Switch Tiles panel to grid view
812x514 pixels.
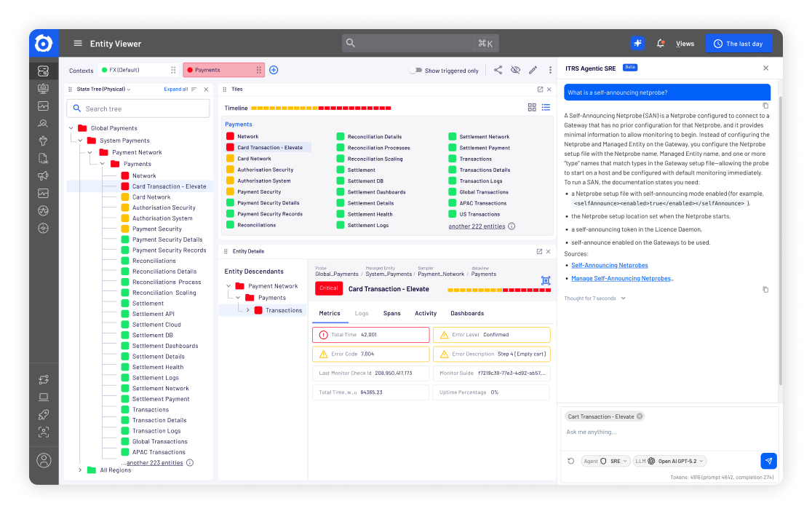pos(532,108)
